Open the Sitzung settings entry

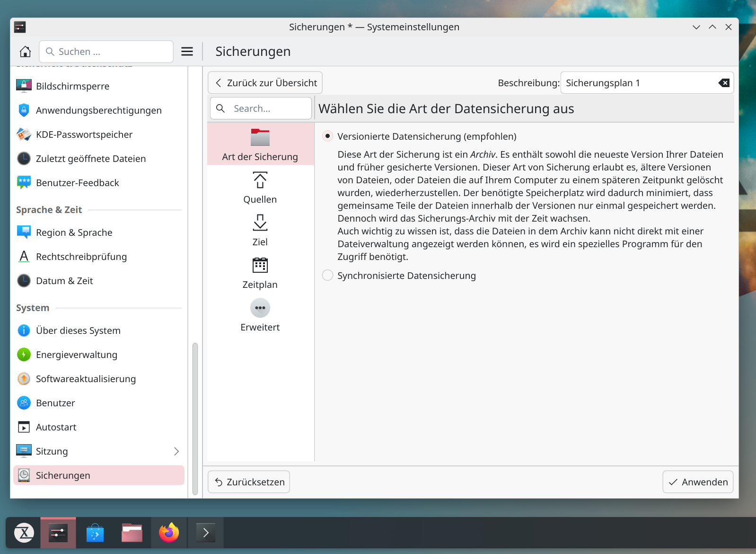pyautogui.click(x=98, y=451)
